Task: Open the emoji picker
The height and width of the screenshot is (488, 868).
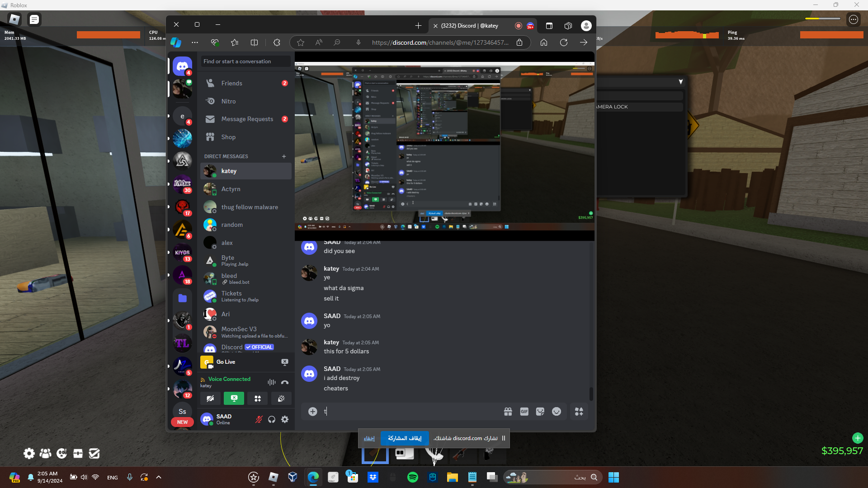Action: (557, 412)
